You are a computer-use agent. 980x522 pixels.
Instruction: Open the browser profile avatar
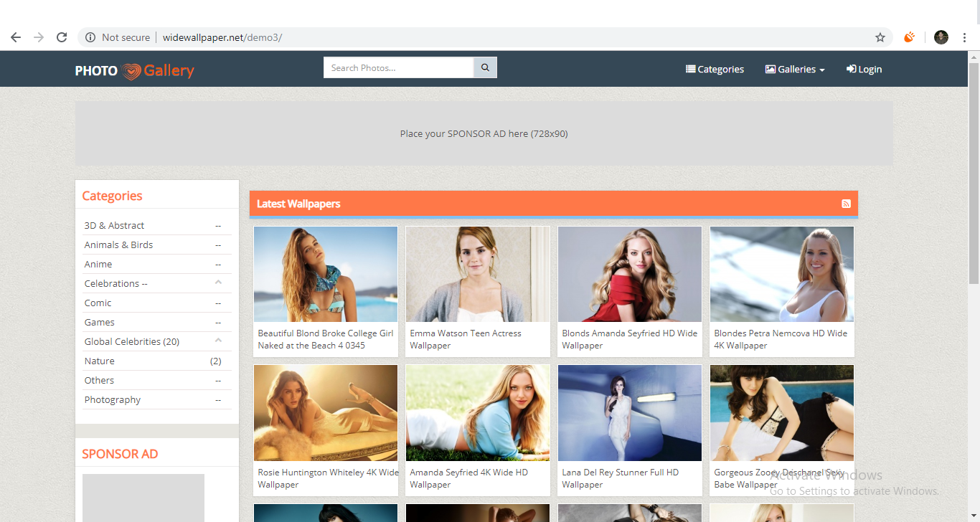tap(941, 37)
